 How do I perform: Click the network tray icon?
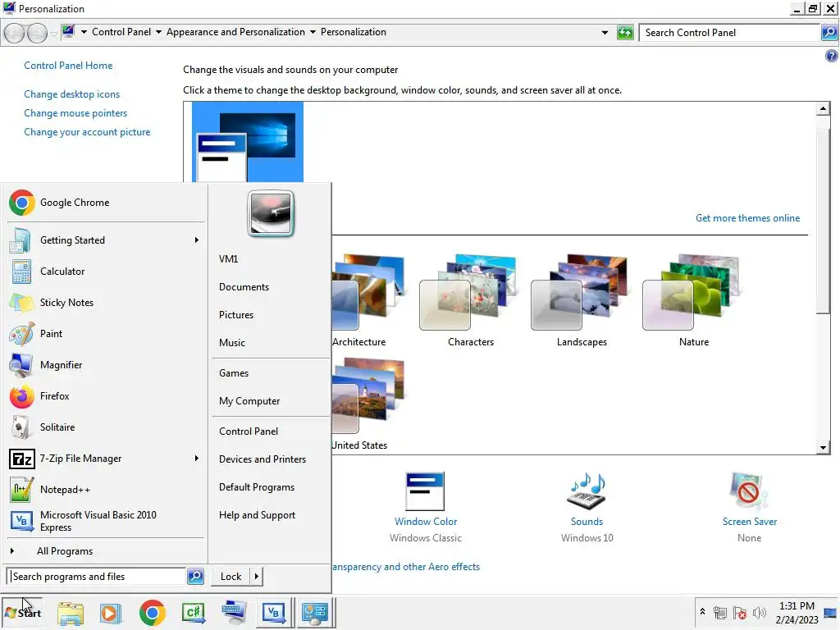click(x=720, y=613)
